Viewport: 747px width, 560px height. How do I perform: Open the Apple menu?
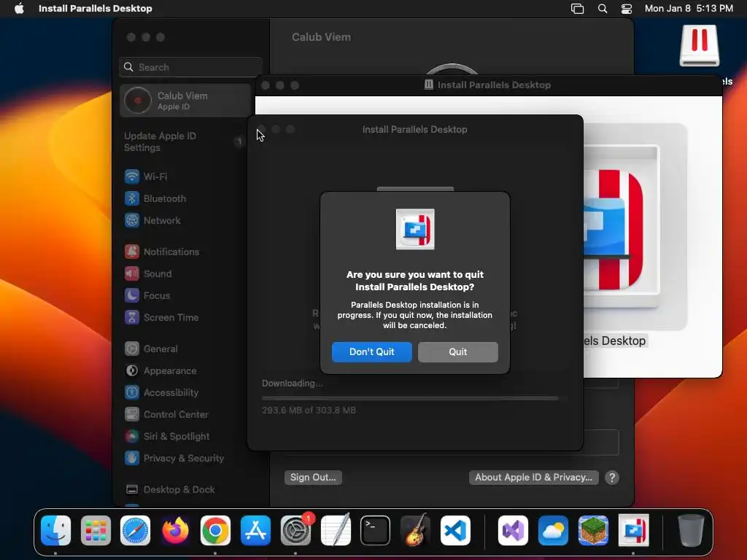19,9
